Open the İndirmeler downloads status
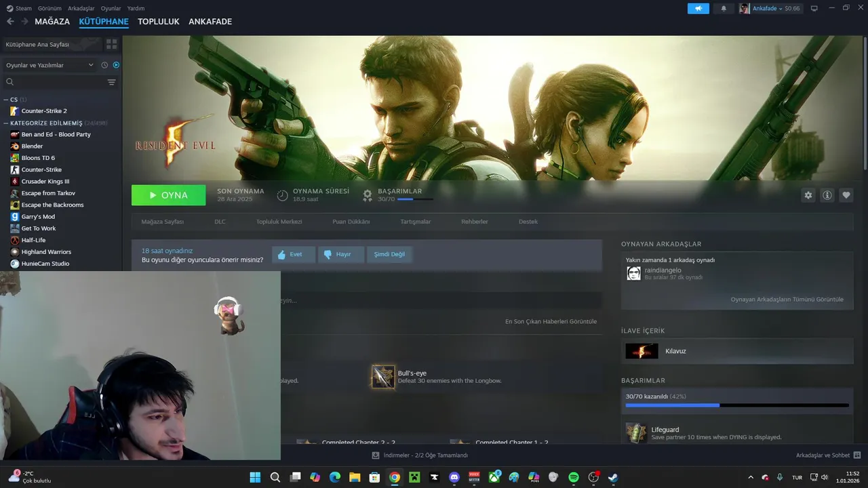868x488 pixels. (x=420, y=455)
